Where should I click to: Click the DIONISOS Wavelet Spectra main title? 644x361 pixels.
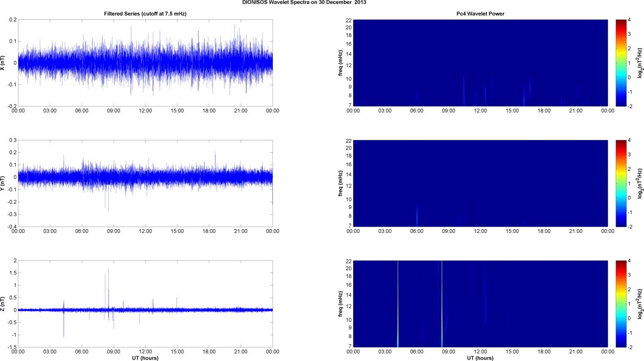click(304, 3)
